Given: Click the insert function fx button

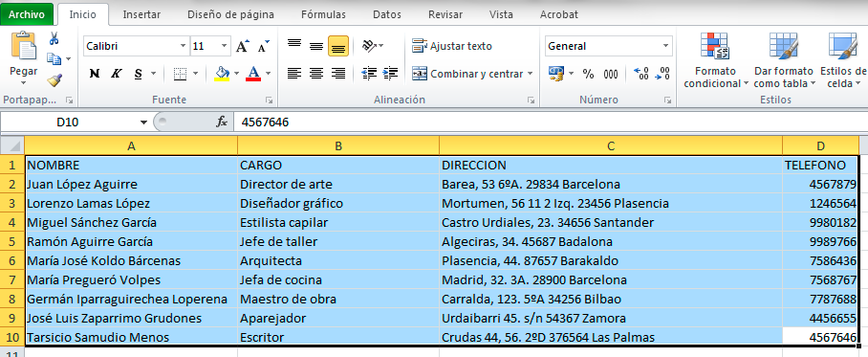Looking at the screenshot, I should (x=222, y=122).
